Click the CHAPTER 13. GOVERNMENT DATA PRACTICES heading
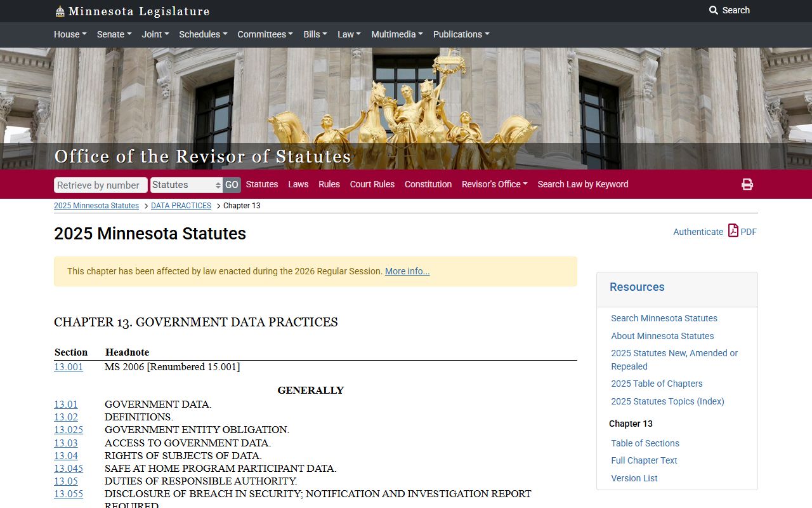812x508 pixels. (196, 323)
